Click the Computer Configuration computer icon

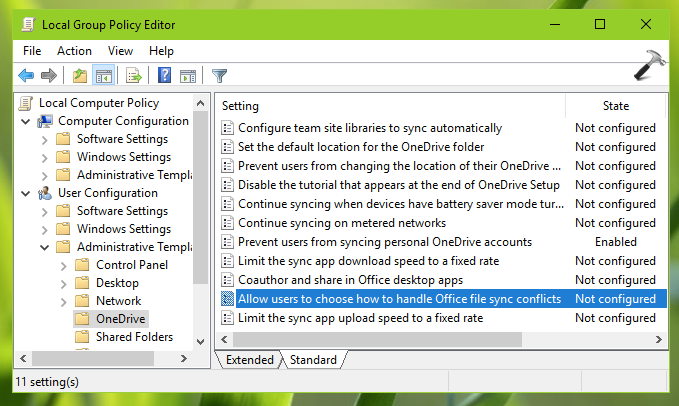pyautogui.click(x=45, y=121)
